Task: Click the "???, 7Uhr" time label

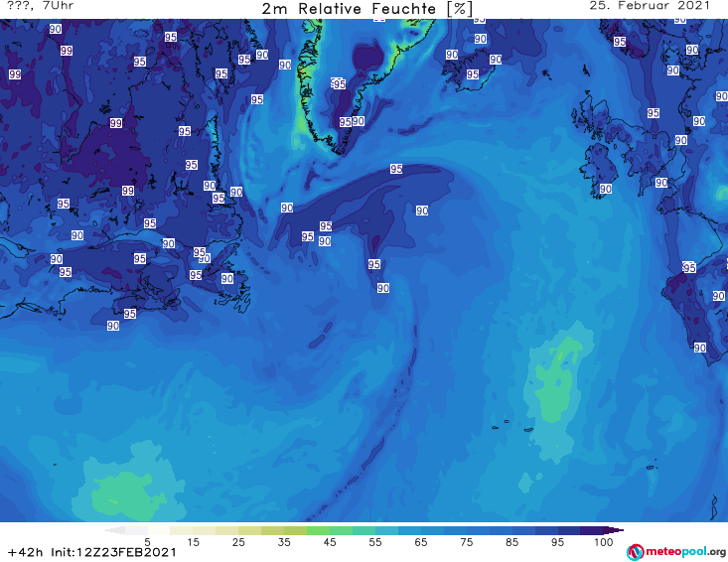Action: coord(41,6)
